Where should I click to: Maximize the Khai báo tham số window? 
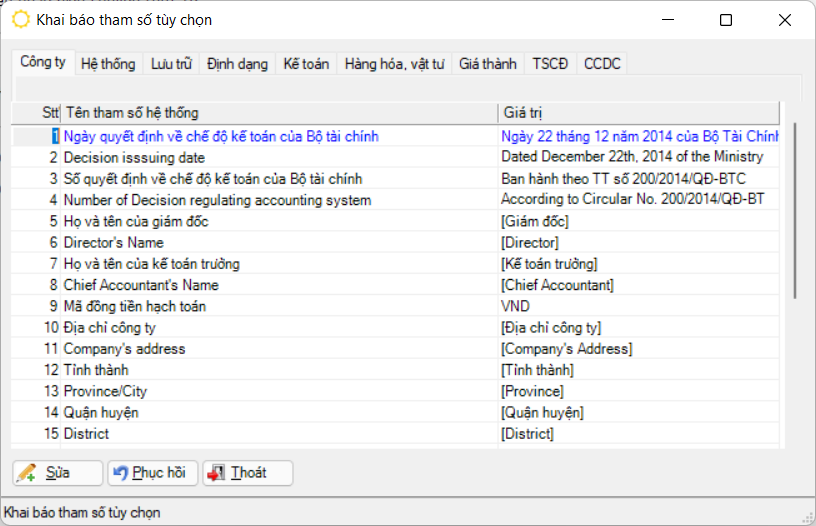(726, 20)
